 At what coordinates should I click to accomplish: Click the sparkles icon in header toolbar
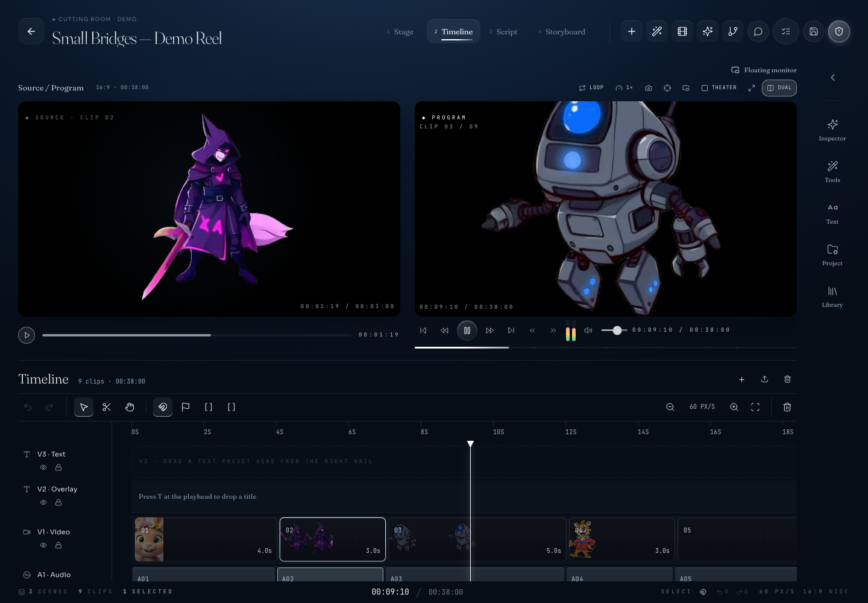point(708,31)
